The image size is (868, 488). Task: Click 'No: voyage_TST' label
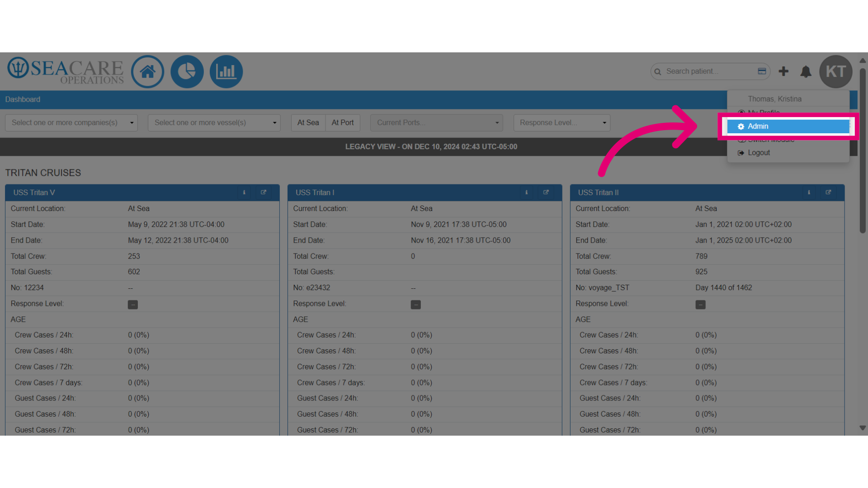602,288
